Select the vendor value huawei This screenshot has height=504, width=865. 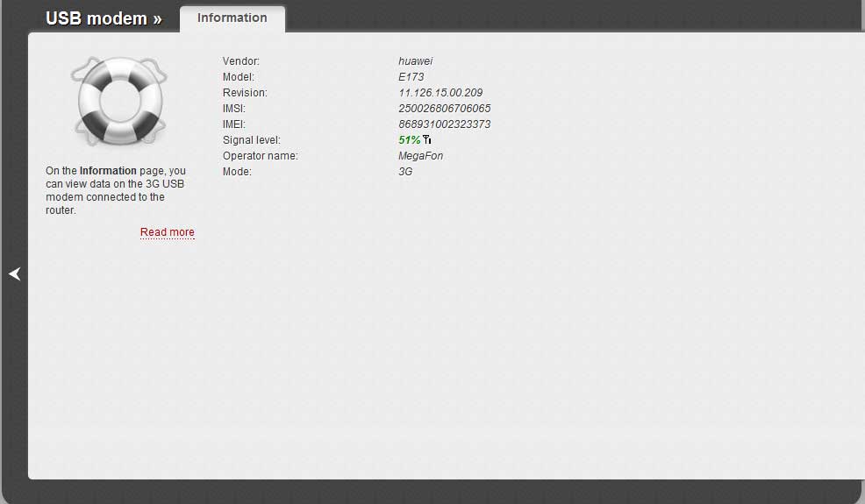(x=416, y=61)
